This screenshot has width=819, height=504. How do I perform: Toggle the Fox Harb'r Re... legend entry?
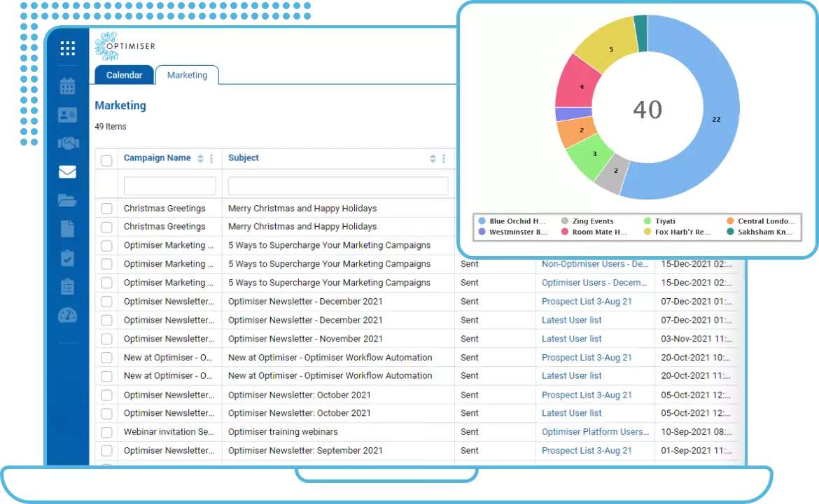tap(678, 232)
